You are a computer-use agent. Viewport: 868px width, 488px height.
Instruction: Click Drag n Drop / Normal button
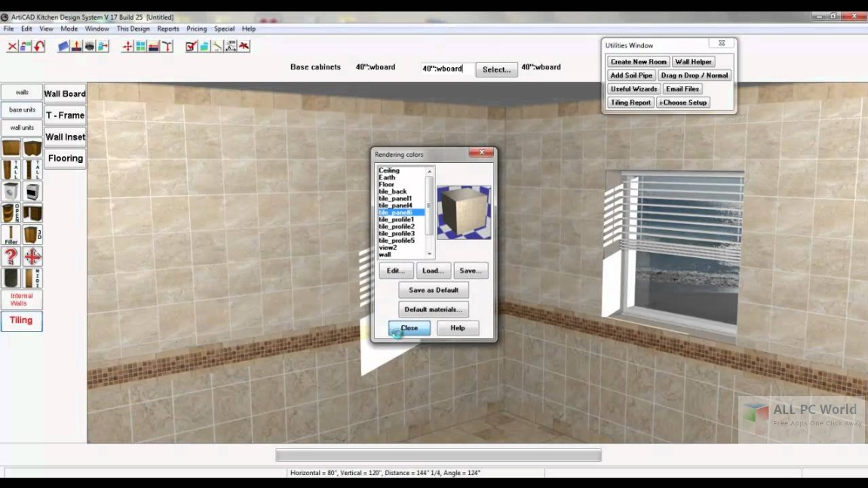pyautogui.click(x=695, y=75)
